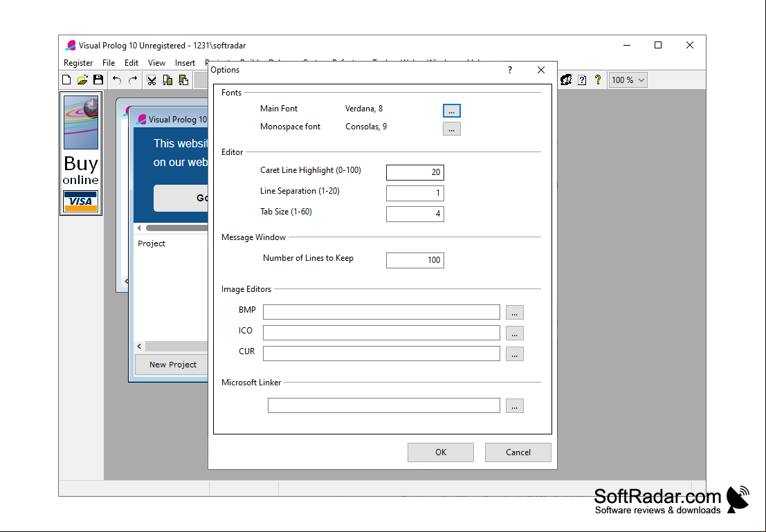The height and width of the screenshot is (532, 766).
Task: Click the Undo arrow icon
Action: point(117,80)
